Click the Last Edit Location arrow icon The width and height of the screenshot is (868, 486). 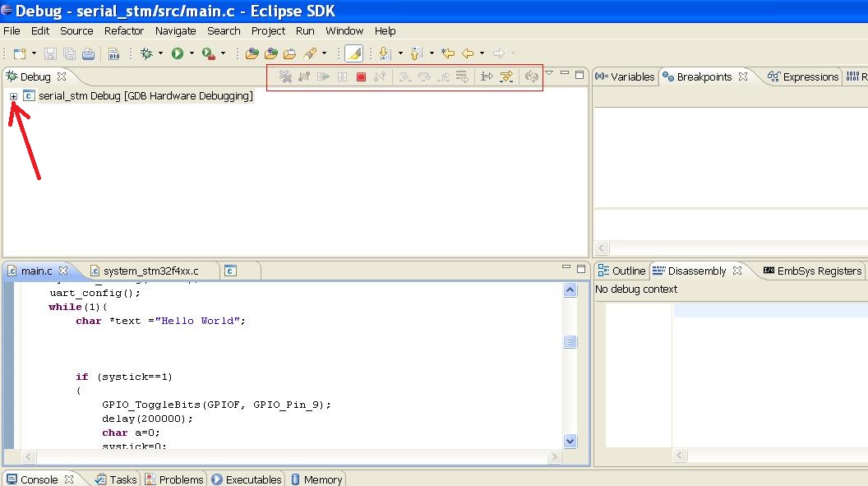coord(447,53)
